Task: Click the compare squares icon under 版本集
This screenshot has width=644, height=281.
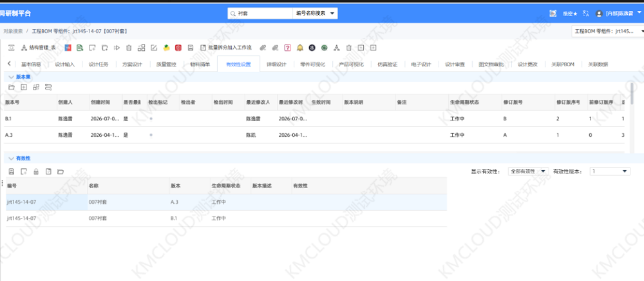Action: pos(36,87)
